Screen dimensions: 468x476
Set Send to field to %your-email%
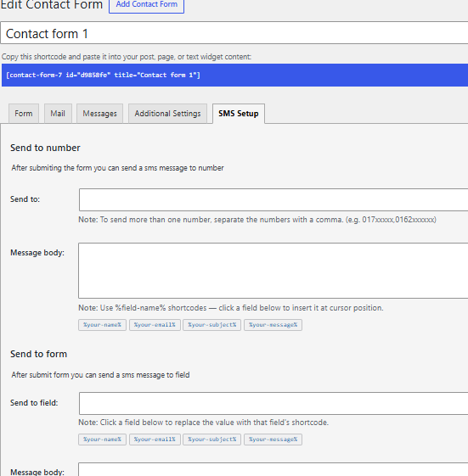(155, 440)
